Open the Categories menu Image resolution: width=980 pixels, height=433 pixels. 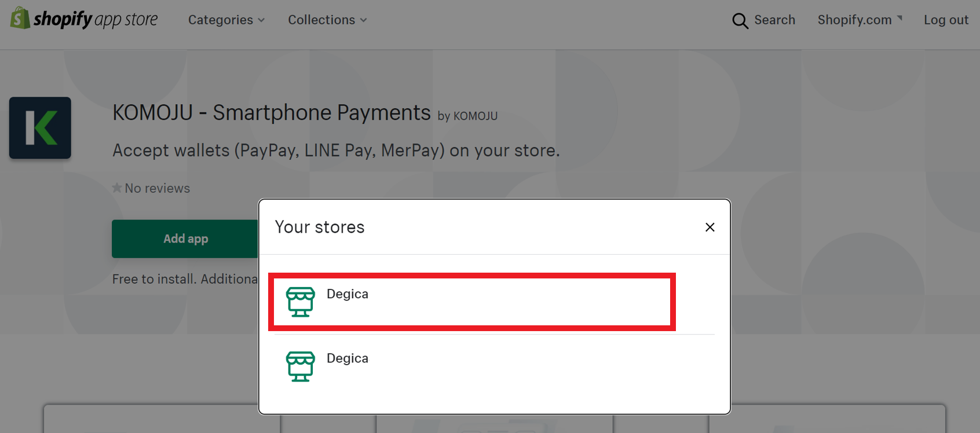tap(221, 20)
